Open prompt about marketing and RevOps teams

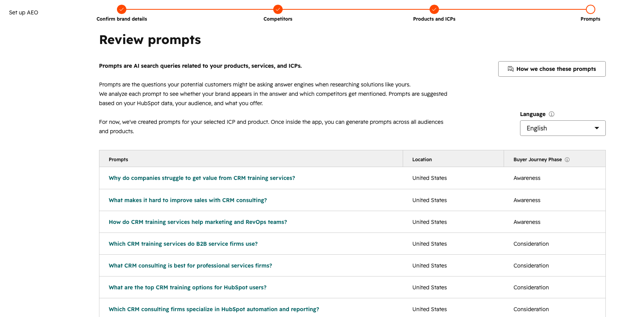coord(198,222)
